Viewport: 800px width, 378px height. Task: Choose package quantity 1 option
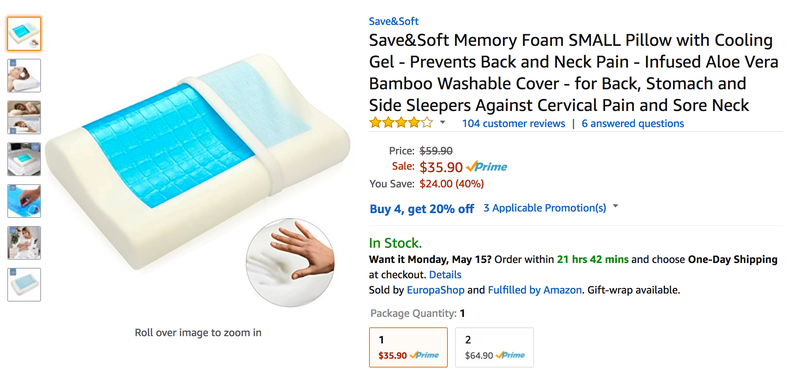408,347
